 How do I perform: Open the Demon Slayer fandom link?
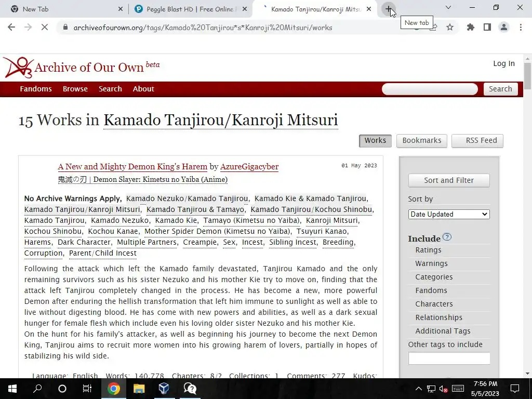click(143, 179)
